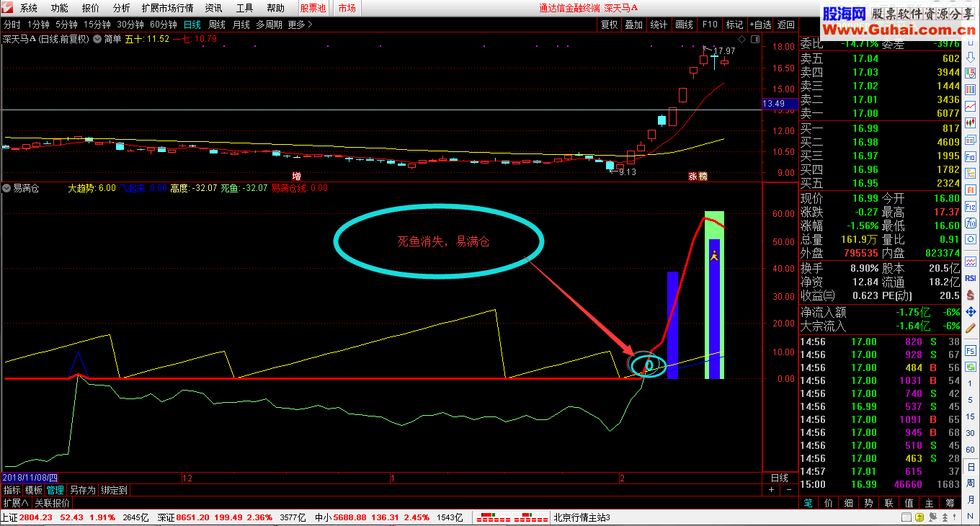Click the 返回 back button
This screenshot has height=526, width=980.
pos(785,24)
